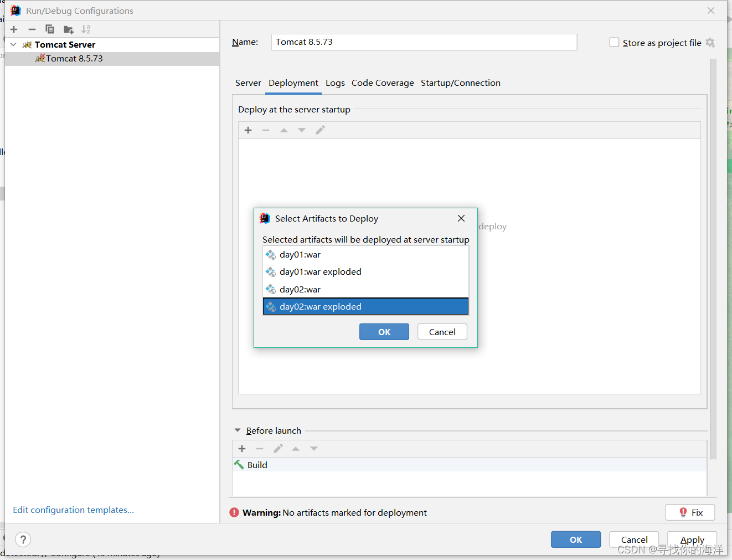The image size is (732, 560).
Task: Remove deployment item with minus icon
Action: click(266, 130)
